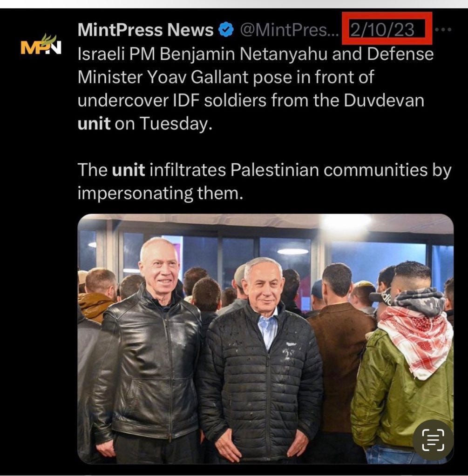Open the three-dot more options menu

tap(443, 30)
